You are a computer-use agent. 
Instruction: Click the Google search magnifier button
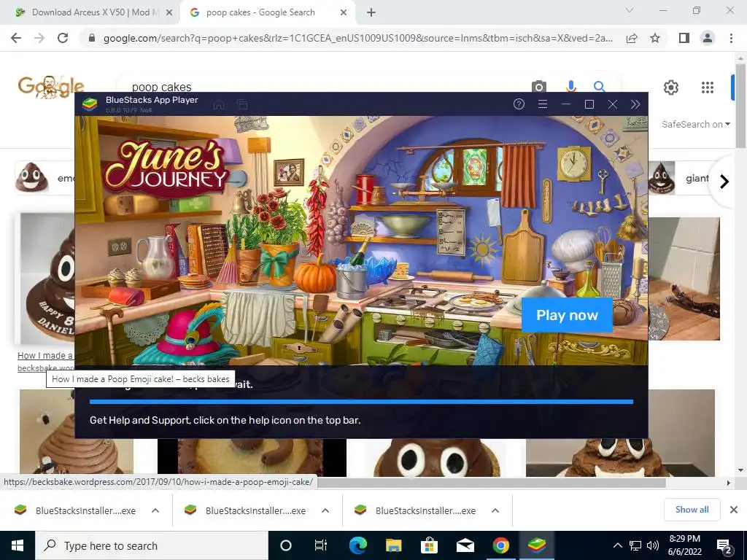point(600,87)
